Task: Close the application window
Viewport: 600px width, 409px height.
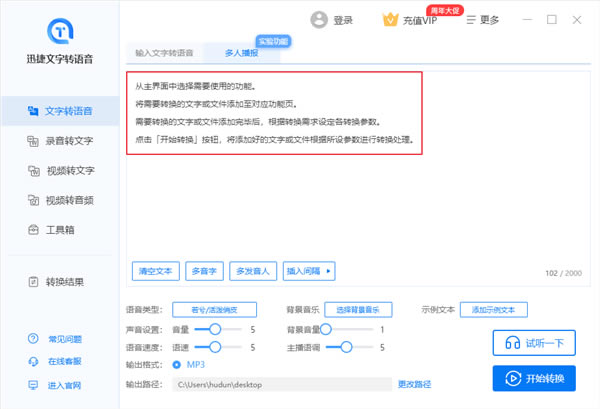Action: coord(577,20)
